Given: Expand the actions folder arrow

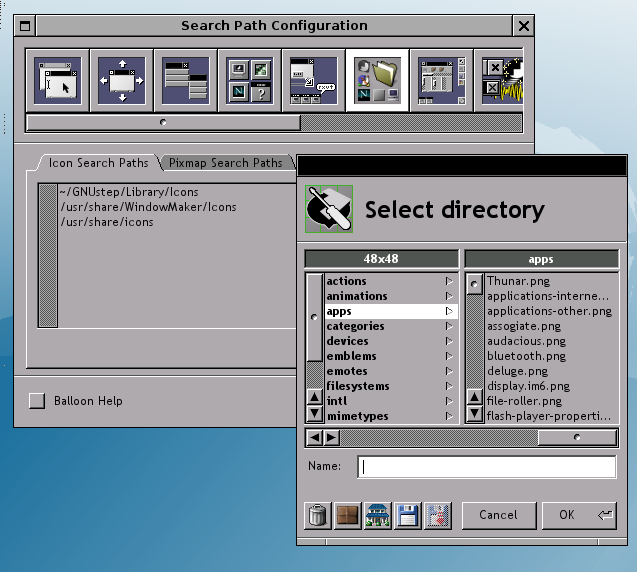Looking at the screenshot, I should pos(449,281).
